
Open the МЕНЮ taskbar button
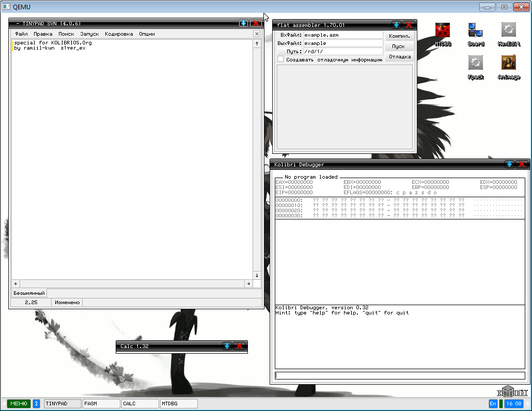(18, 403)
